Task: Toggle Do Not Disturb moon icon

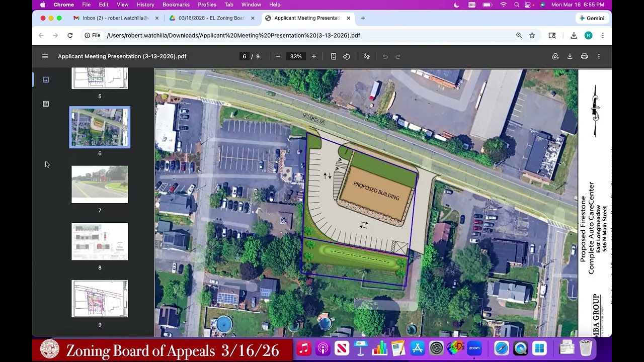Action: point(456,5)
